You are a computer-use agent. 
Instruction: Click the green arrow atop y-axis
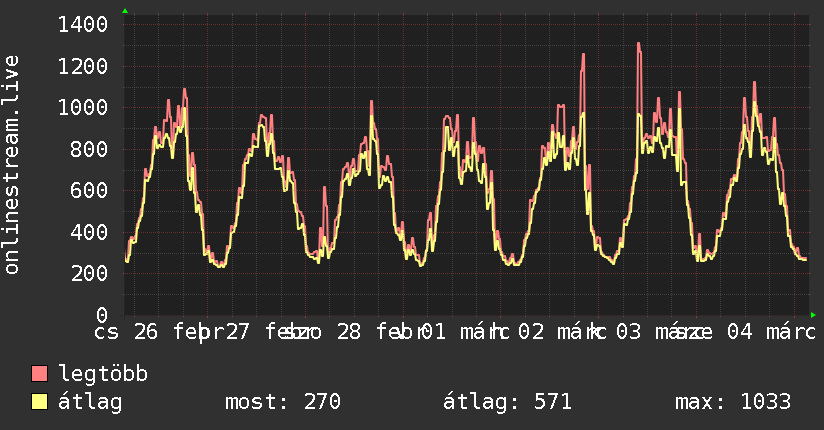click(125, 11)
